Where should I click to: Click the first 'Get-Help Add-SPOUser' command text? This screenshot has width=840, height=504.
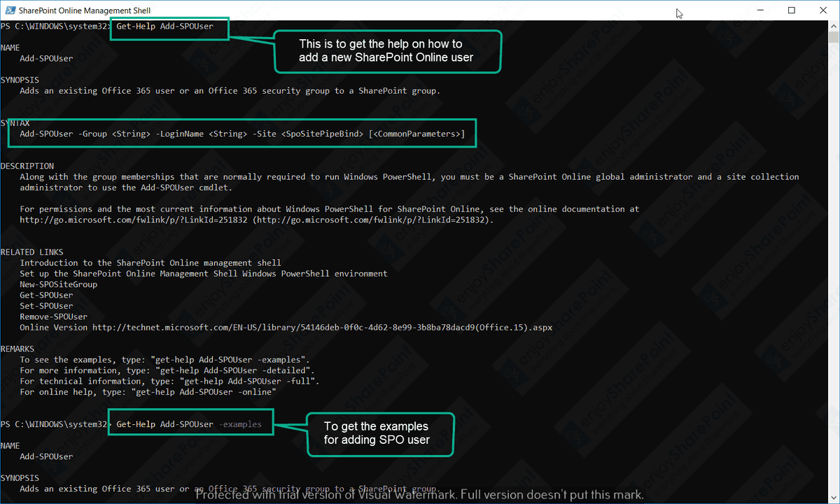click(165, 26)
